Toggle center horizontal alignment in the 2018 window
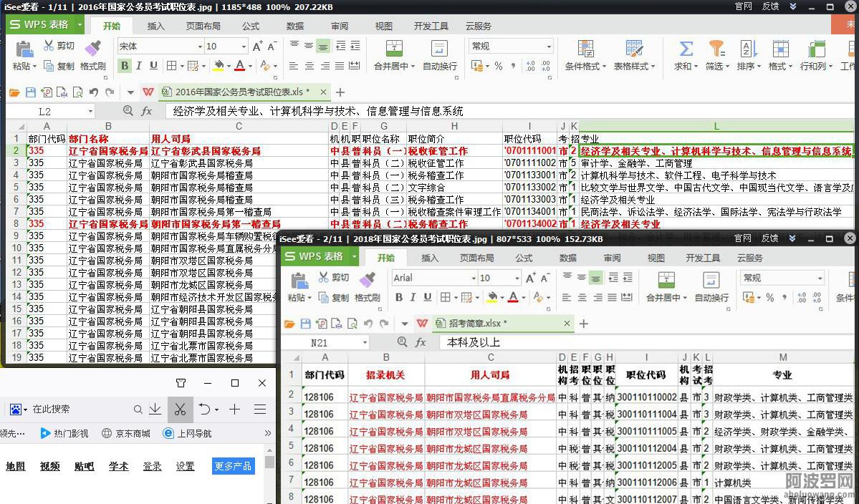 point(582,298)
